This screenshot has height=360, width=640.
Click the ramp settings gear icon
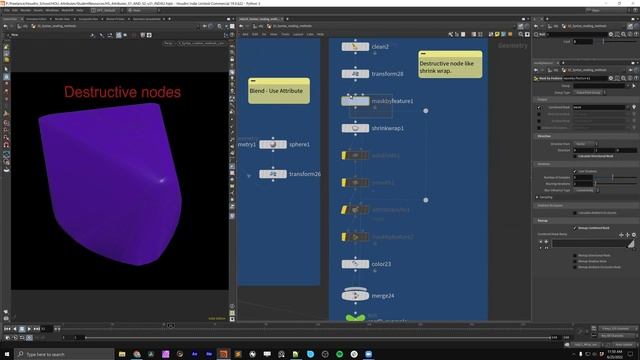(x=634, y=235)
